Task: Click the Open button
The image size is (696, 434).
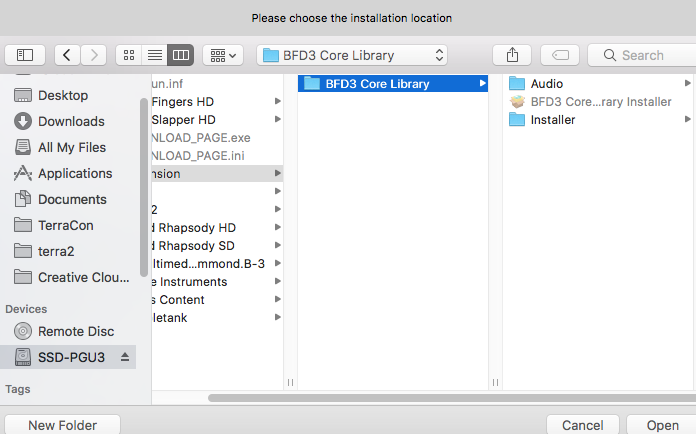Action: [x=662, y=425]
